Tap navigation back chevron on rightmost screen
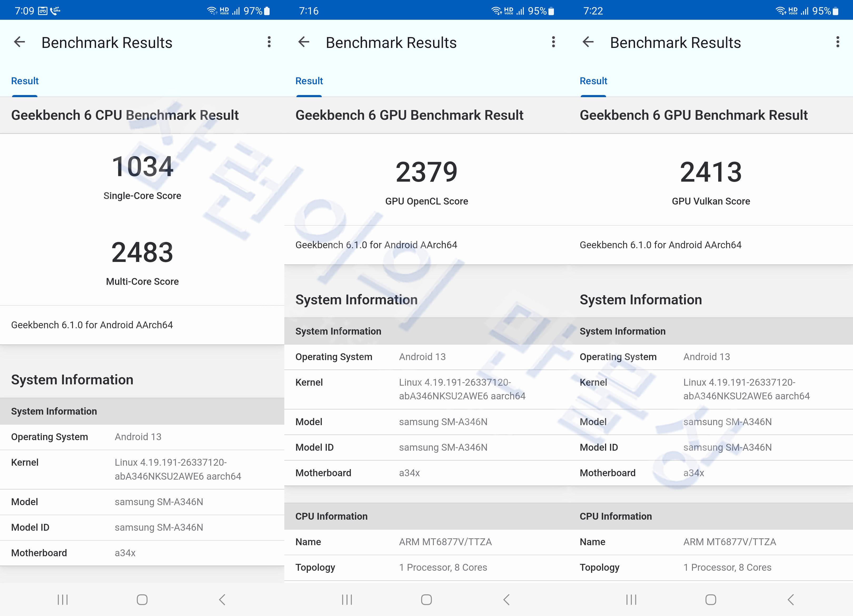 pyautogui.click(x=791, y=599)
